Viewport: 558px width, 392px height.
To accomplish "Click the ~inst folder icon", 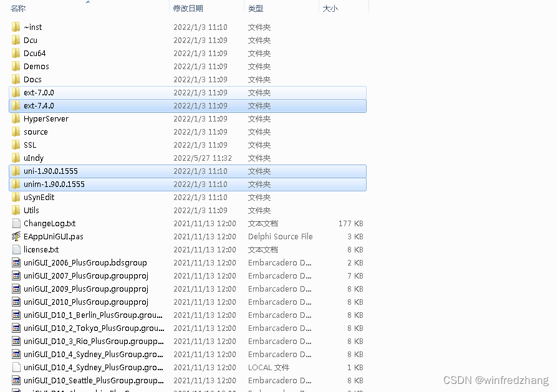I will (x=16, y=27).
